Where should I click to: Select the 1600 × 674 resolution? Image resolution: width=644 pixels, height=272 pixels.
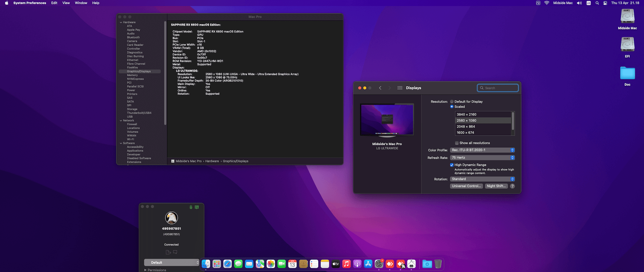click(483, 133)
